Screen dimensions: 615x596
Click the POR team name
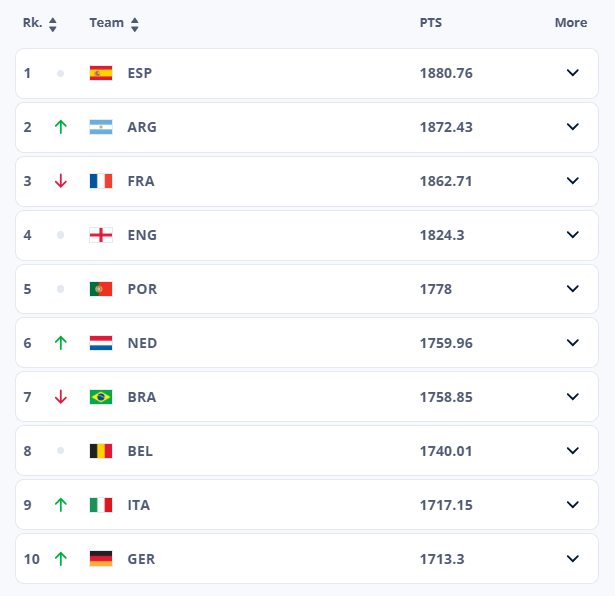click(x=142, y=289)
